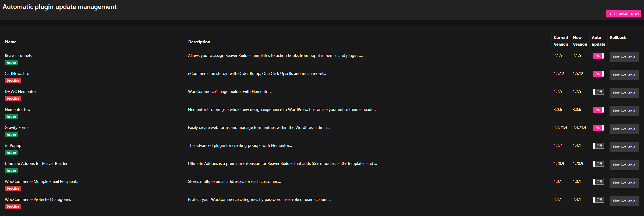Click "Automatic plugin update management" page title
Viewport: 644px width, 217px height.
[x=60, y=7]
